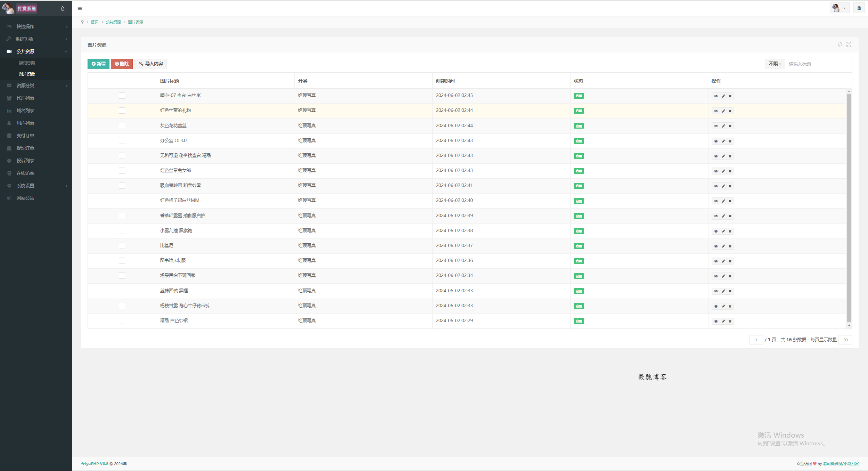Delete the 精品 白色纱裙 row
This screenshot has width=868, height=471.
[x=730, y=321]
